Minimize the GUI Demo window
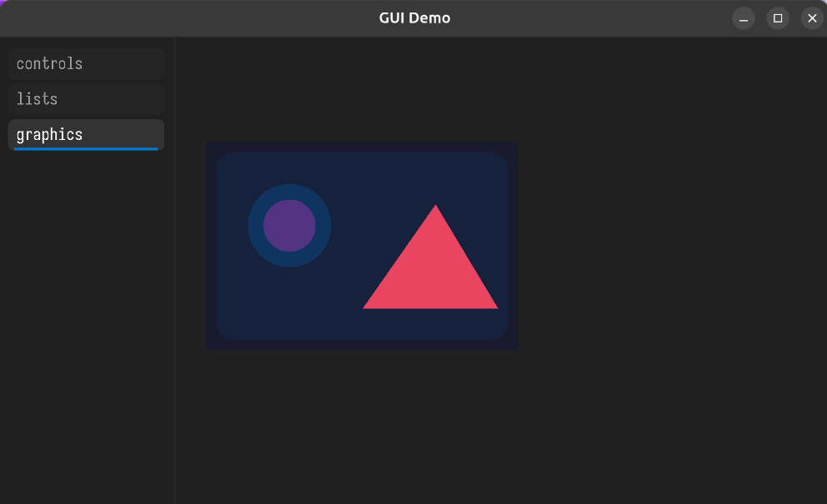The image size is (827, 504). tap(743, 18)
